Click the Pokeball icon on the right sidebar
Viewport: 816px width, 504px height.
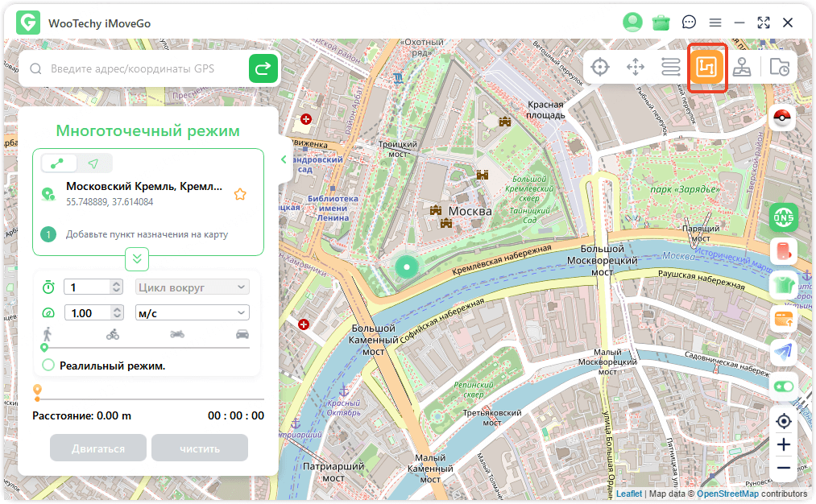(x=783, y=118)
